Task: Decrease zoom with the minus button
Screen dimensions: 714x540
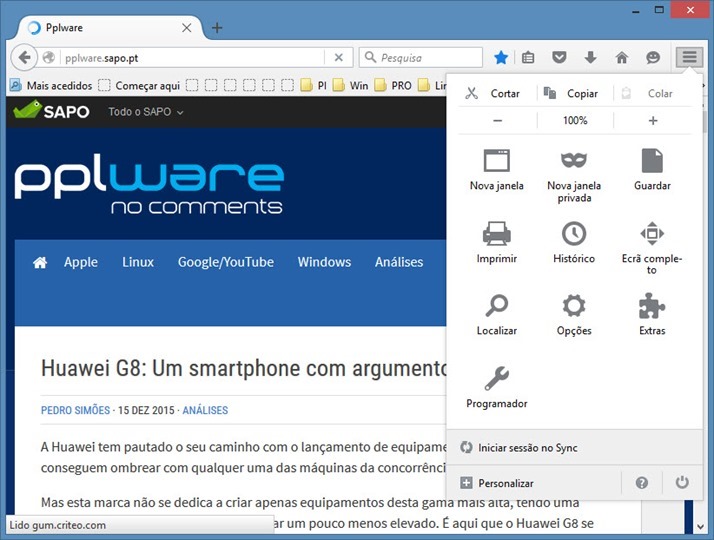Action: click(497, 121)
